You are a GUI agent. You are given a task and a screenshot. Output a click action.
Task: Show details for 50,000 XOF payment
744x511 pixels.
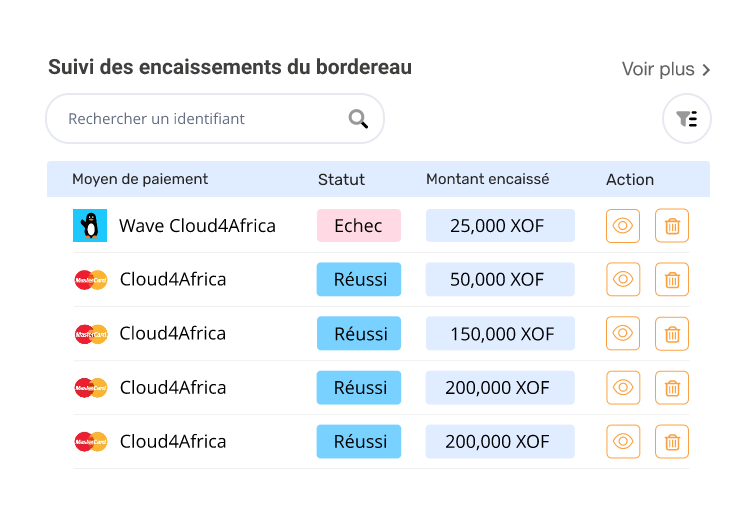pyautogui.click(x=623, y=280)
